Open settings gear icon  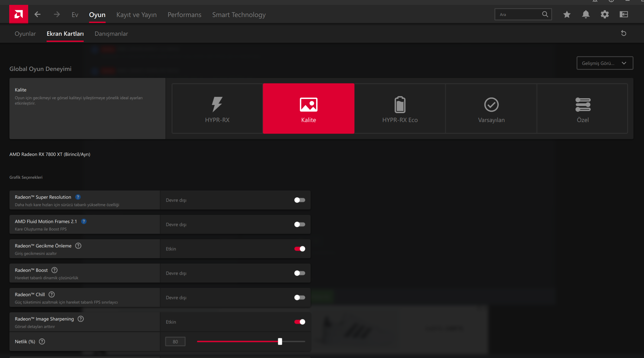coord(604,14)
